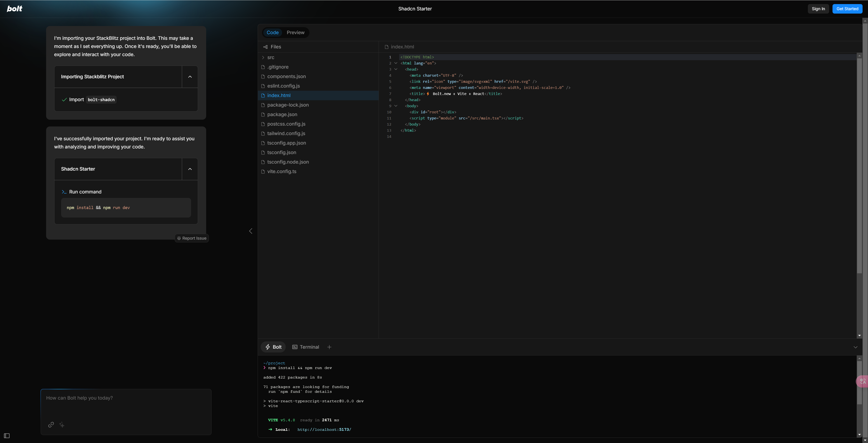Viewport: 868px width, 443px height.
Task: Click the Bolt logo in the header
Action: click(x=14, y=9)
